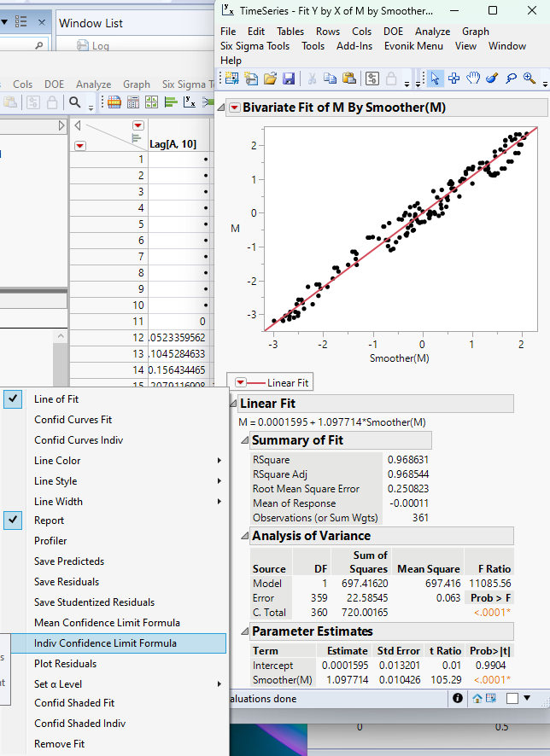Click the lock icon in Fit window toolbar
550x756 pixels.
391,79
